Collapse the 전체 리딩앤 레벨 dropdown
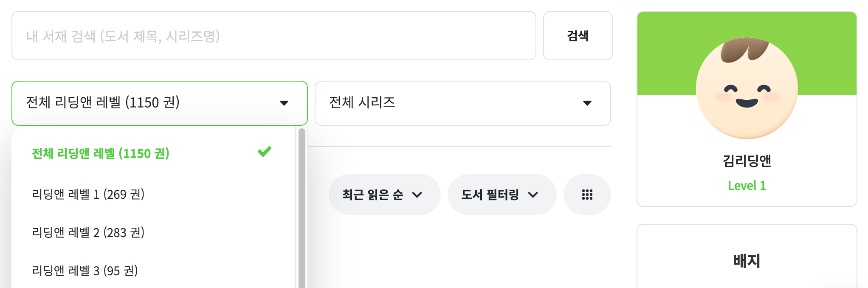 159,103
